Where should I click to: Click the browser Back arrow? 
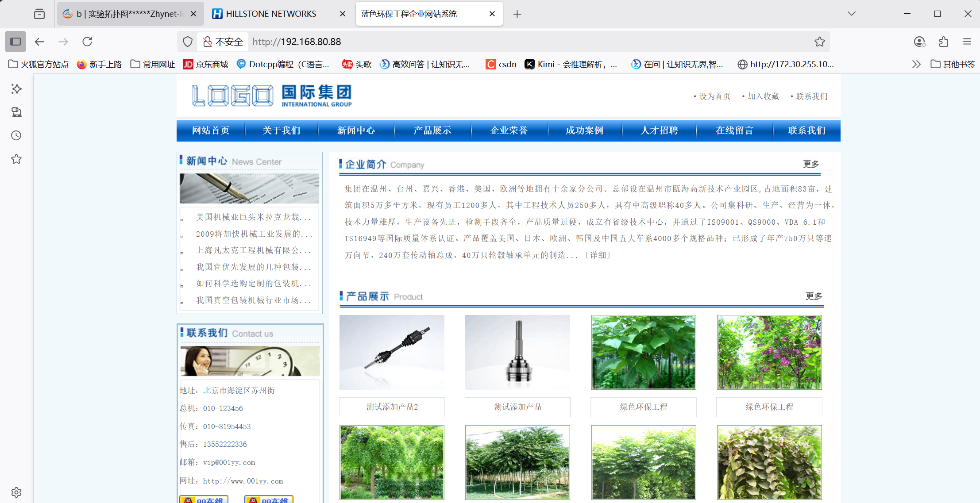click(x=39, y=42)
